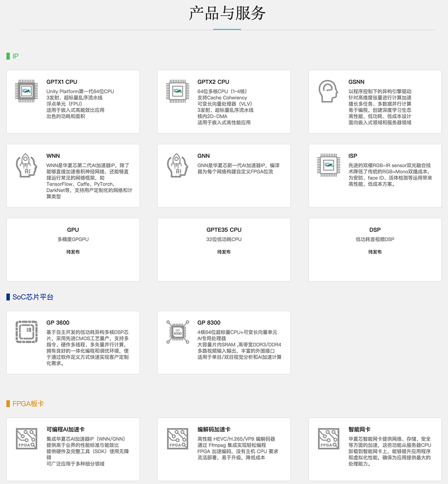The image size is (448, 484).
Task: Click the ISP chip icon
Action: pyautogui.click(x=328, y=165)
